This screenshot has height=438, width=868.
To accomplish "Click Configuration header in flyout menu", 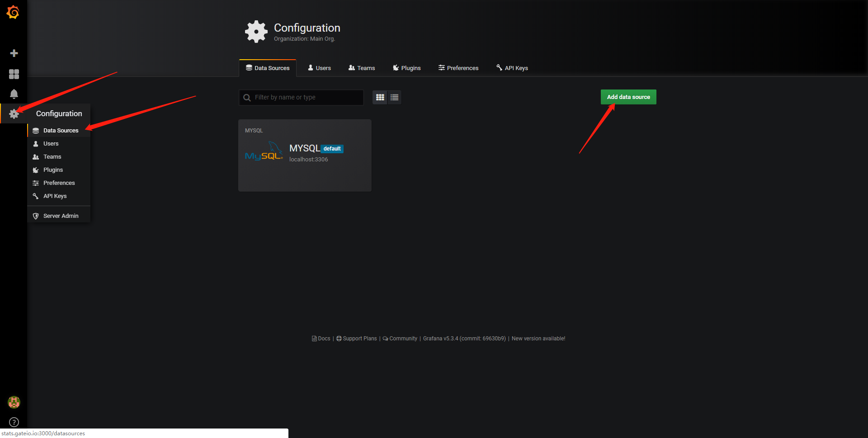I will point(59,113).
